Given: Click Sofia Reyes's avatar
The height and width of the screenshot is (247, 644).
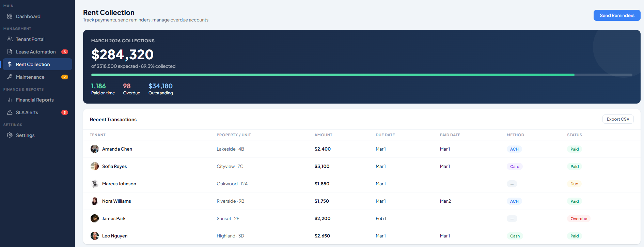Looking at the screenshot, I should (95, 166).
